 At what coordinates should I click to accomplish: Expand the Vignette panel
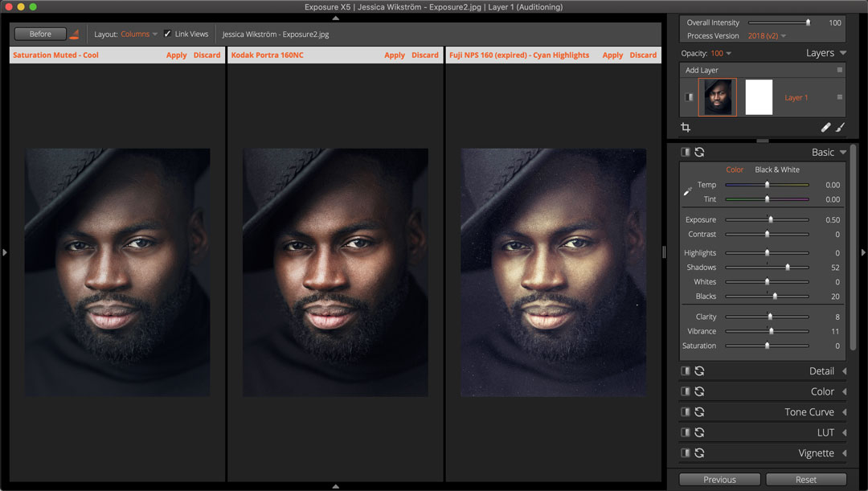click(x=844, y=452)
